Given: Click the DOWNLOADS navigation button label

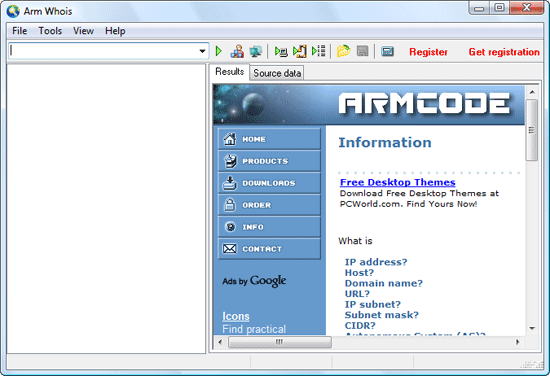Looking at the screenshot, I should pos(269,183).
